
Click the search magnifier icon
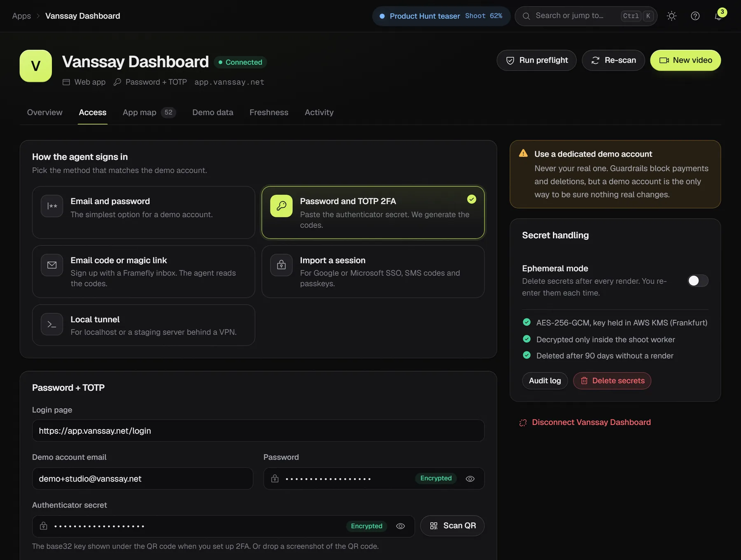click(x=526, y=16)
